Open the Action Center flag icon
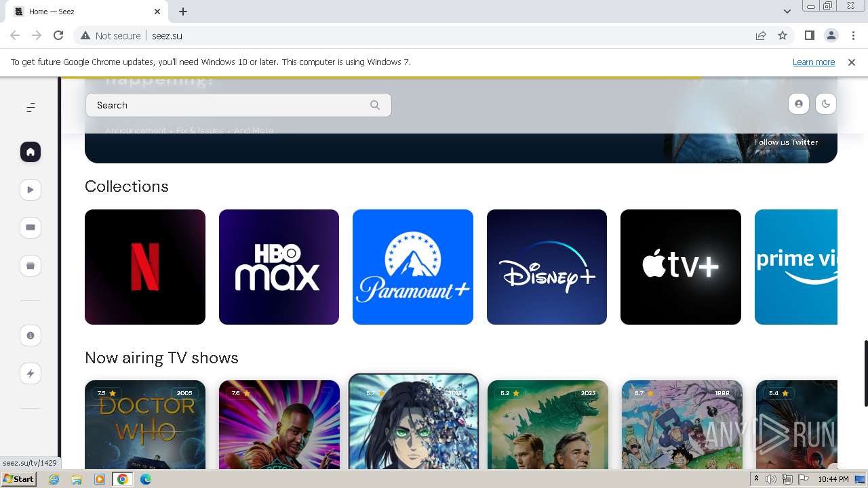This screenshot has height=488, width=868. 804,479
